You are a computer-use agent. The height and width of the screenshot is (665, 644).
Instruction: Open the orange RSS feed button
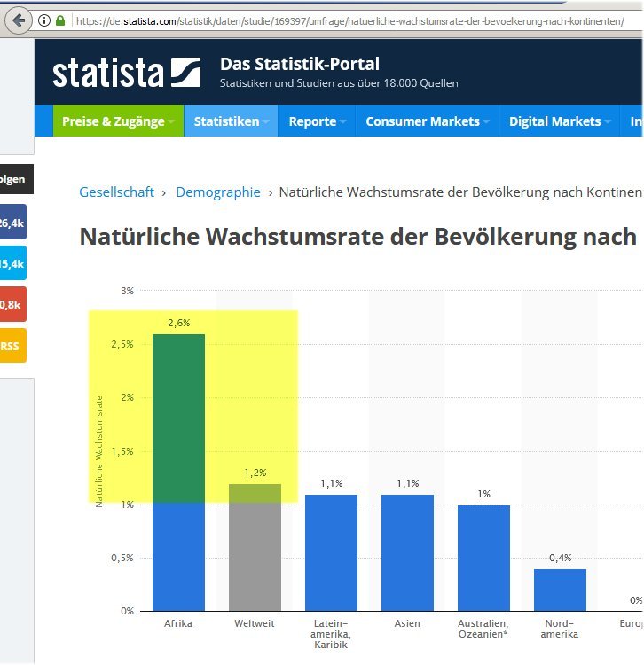coord(12,345)
